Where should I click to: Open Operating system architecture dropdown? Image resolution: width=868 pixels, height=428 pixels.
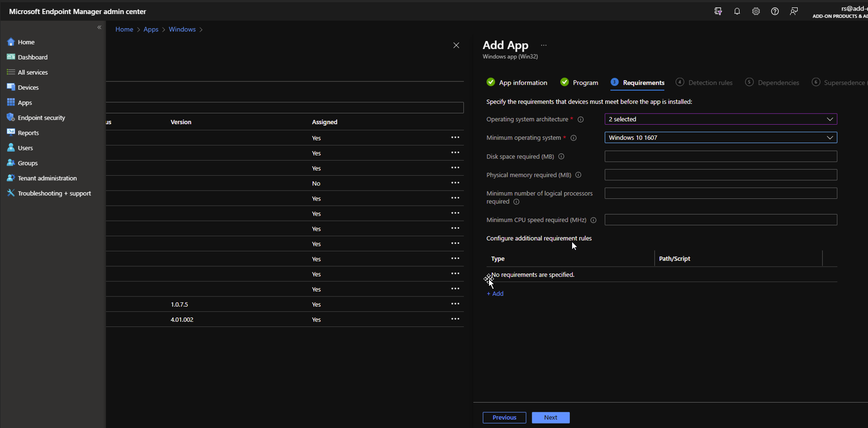coord(721,119)
